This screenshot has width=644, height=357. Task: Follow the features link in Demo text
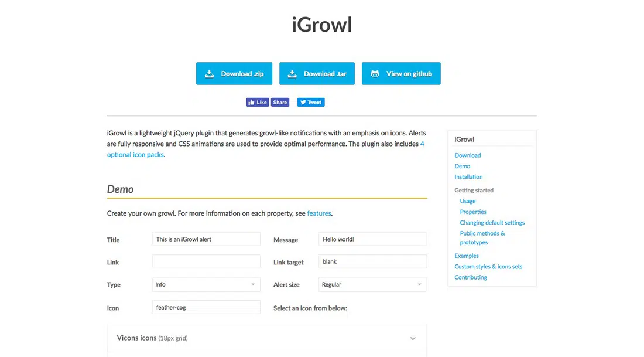pyautogui.click(x=319, y=213)
